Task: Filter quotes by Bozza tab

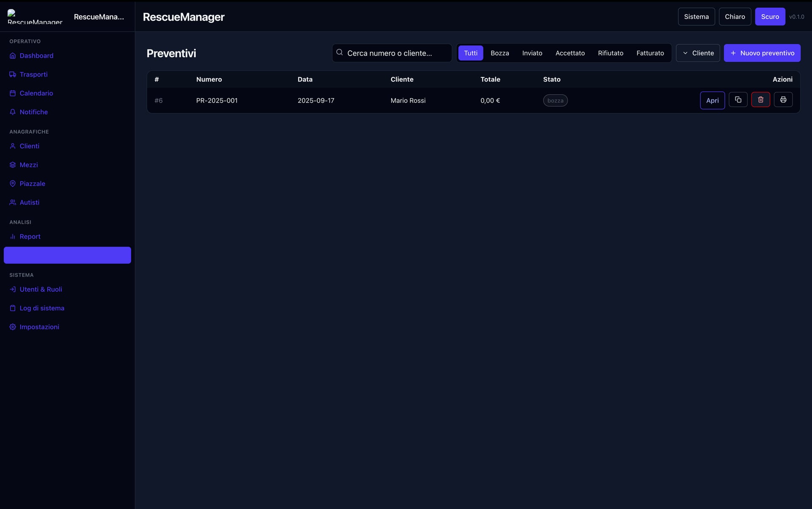Action: coord(499,53)
